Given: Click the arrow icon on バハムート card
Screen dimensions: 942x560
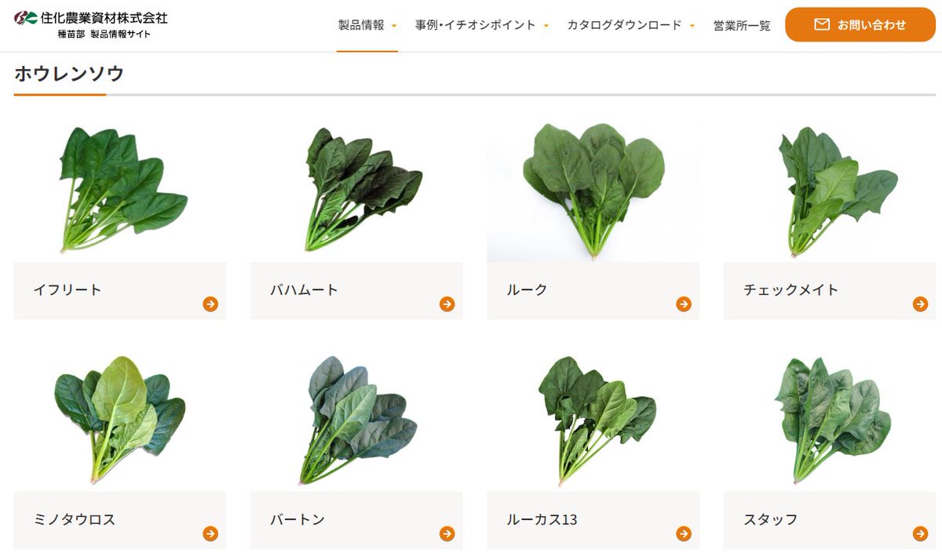Looking at the screenshot, I should click(x=447, y=304).
